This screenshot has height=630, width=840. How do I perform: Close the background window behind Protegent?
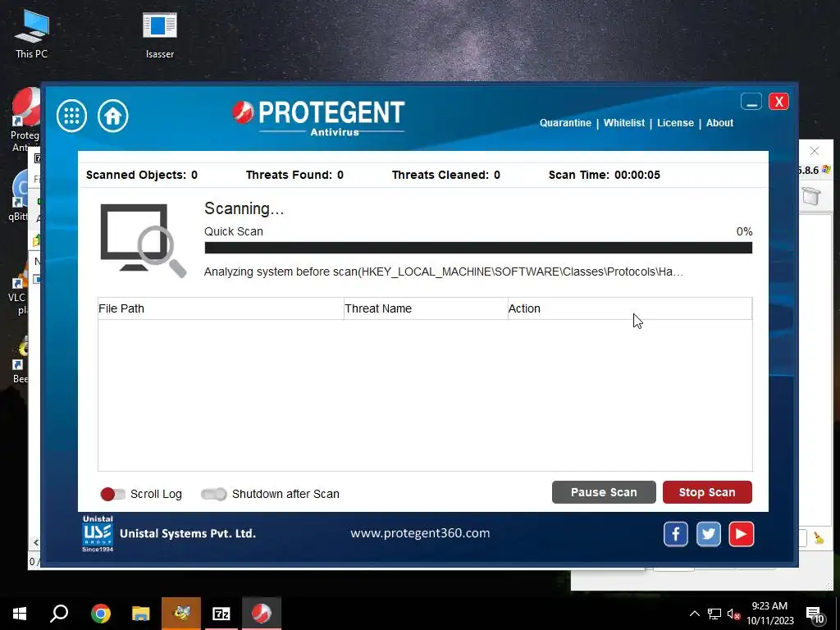pyautogui.click(x=815, y=151)
